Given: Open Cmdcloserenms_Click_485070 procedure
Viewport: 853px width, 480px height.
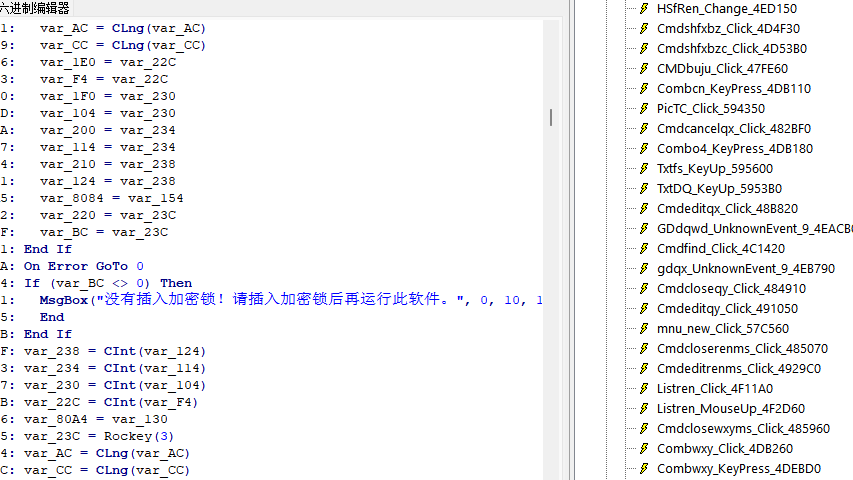Looking at the screenshot, I should click(x=742, y=348).
